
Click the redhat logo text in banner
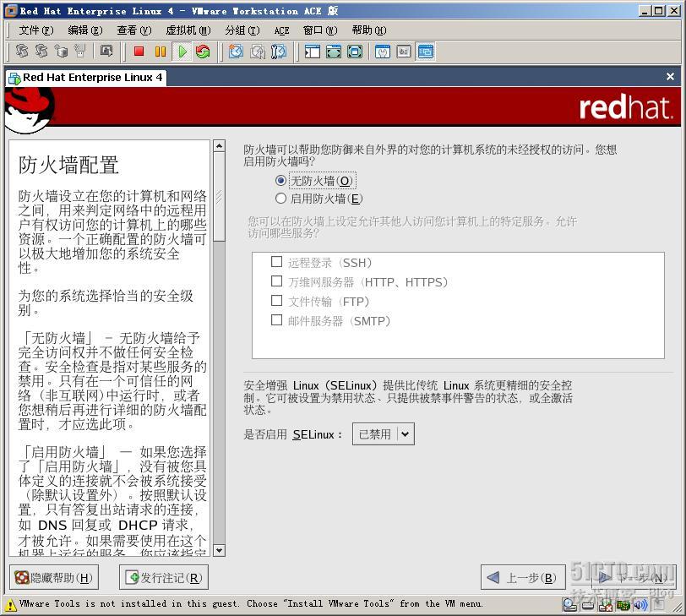[626, 108]
